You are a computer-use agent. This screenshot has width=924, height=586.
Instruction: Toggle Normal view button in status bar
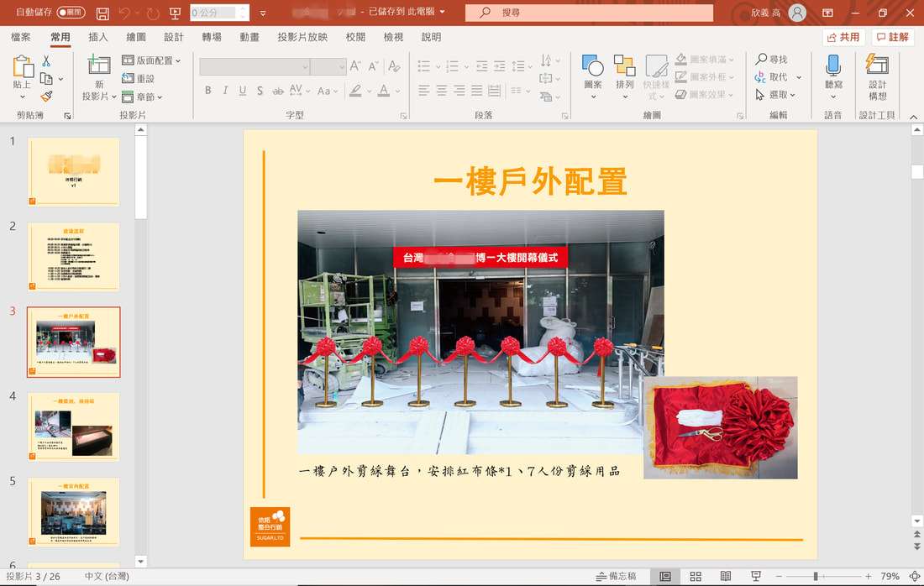tap(664, 577)
